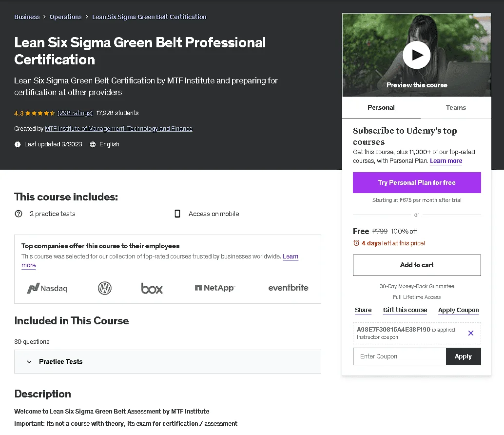Play the course preview video
The width and height of the screenshot is (504, 435).
point(417,55)
